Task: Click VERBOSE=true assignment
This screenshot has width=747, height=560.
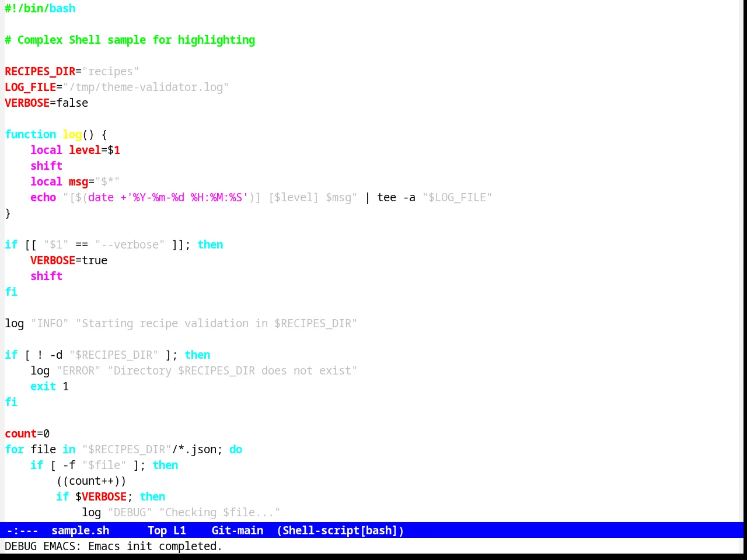Action: (69, 260)
